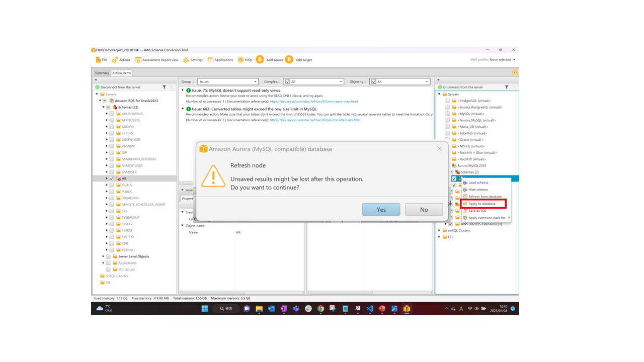This screenshot has height=362, width=644.
Task: Click the filter funnel icon in left panel
Action: pyautogui.click(x=164, y=87)
